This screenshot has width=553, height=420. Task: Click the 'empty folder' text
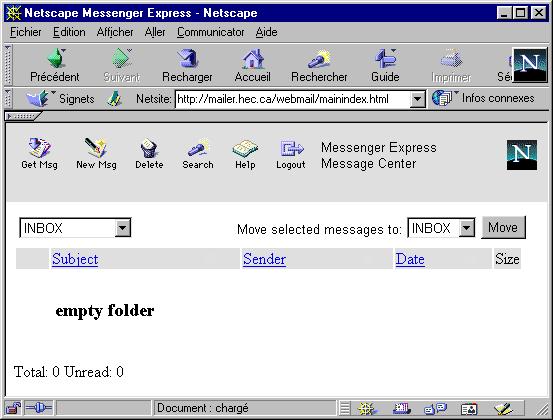pos(105,311)
